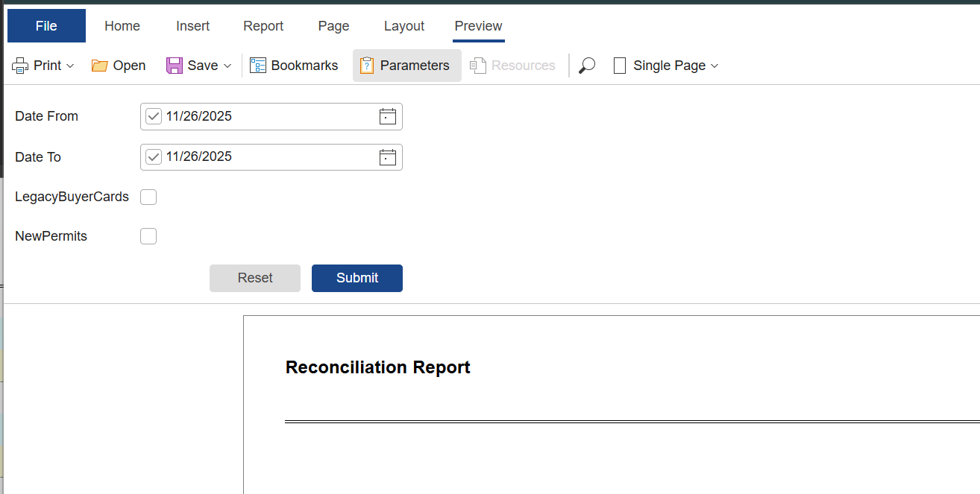The width and height of the screenshot is (980, 494).
Task: Open the File menu
Action: 45,25
